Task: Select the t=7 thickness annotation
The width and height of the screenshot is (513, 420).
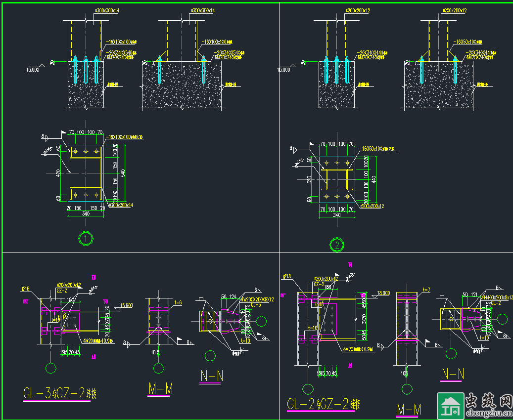Action: (426, 290)
